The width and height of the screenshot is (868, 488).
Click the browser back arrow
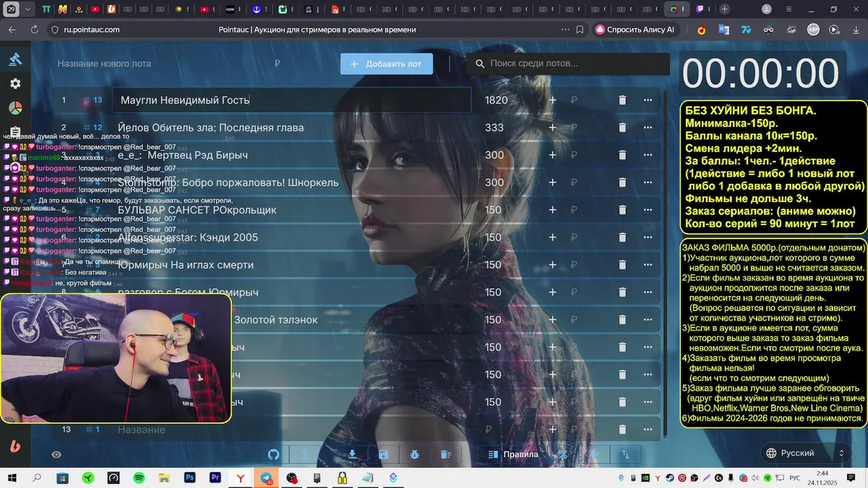(12, 30)
